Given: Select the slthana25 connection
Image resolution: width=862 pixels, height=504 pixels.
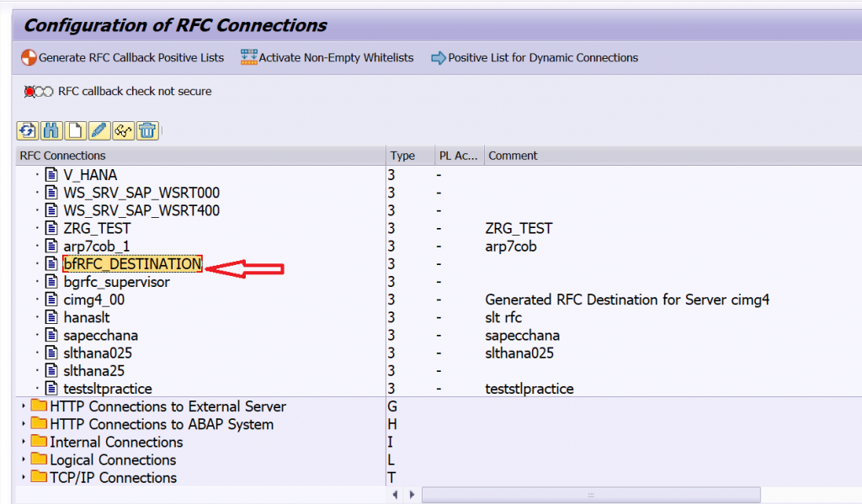Looking at the screenshot, I should (x=93, y=371).
